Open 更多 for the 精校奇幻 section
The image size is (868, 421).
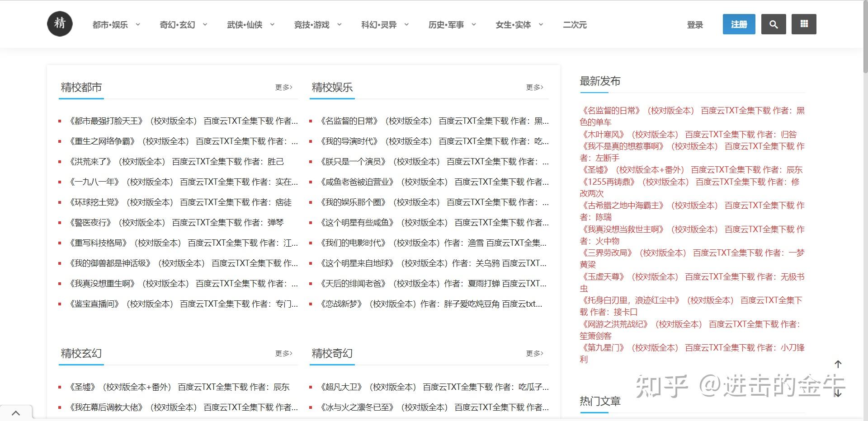[535, 353]
